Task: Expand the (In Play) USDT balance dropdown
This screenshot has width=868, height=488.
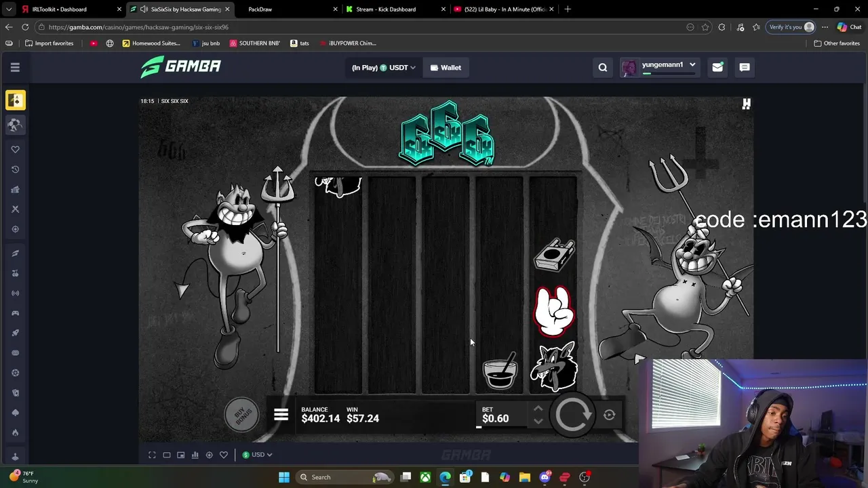Action: 383,67
